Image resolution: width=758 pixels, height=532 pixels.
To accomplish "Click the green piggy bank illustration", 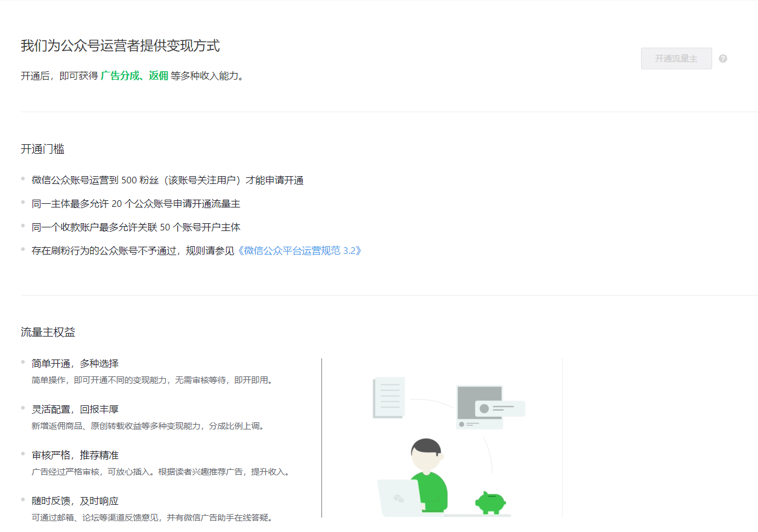I will click(490, 502).
